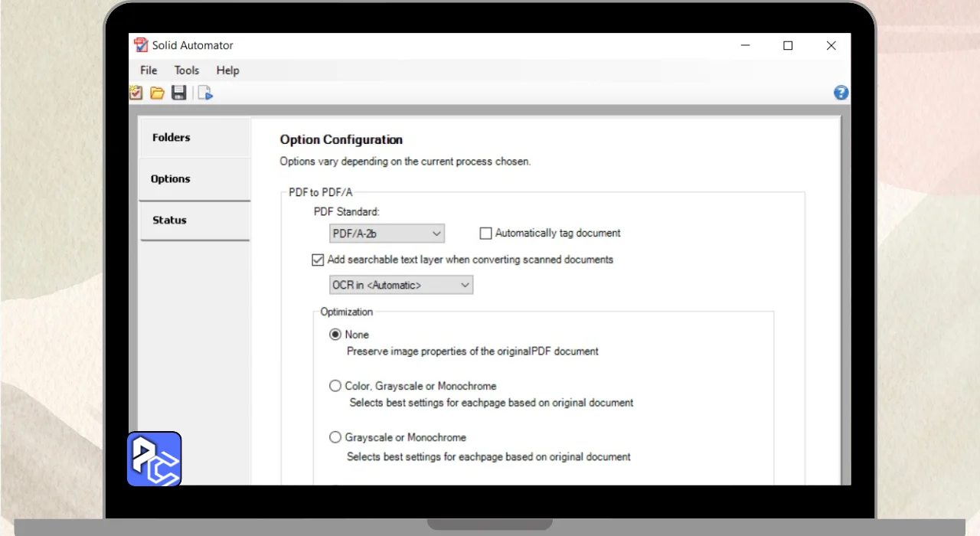Open a file with the yellow folder icon
Image resolution: width=980 pixels, height=536 pixels.
tap(157, 93)
